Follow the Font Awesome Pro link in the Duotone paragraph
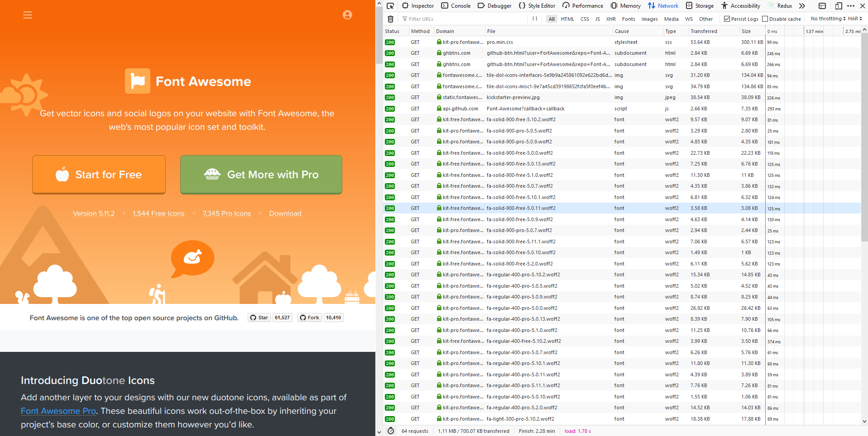 click(58, 411)
